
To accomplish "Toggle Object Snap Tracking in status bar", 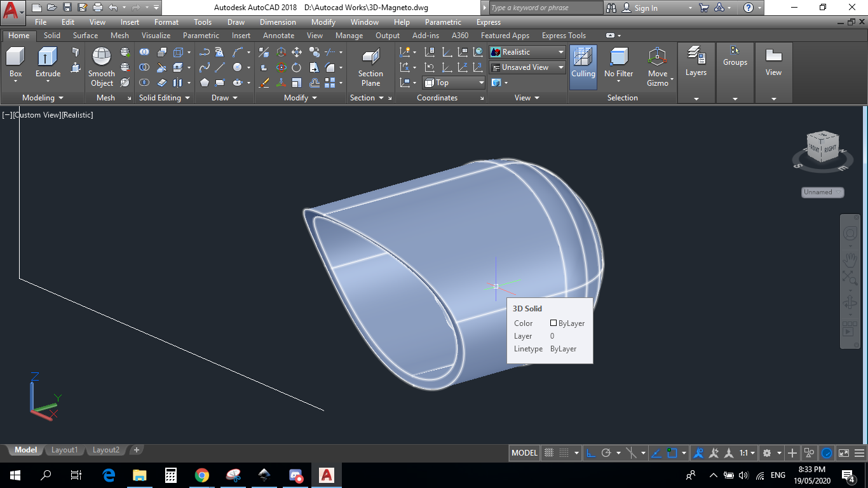I will click(x=657, y=453).
